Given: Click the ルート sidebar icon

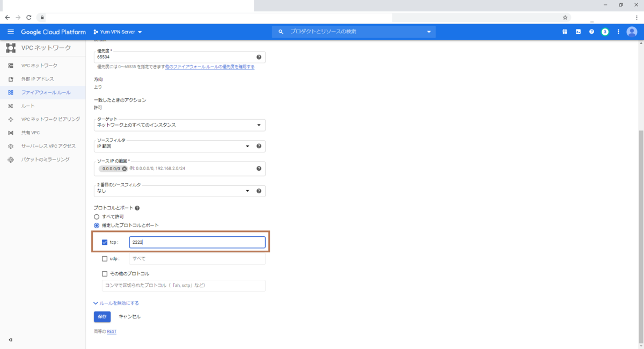Looking at the screenshot, I should (10, 106).
